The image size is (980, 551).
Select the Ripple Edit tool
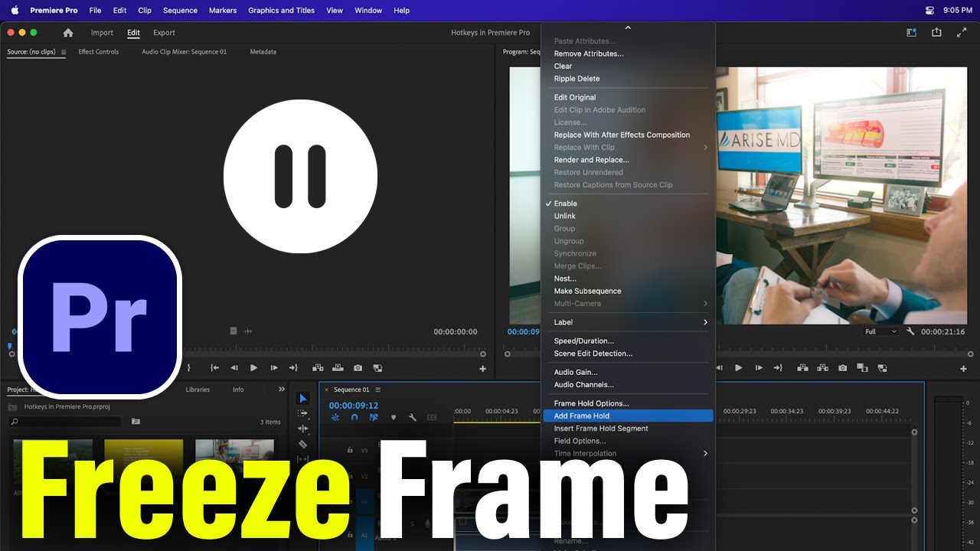point(302,429)
